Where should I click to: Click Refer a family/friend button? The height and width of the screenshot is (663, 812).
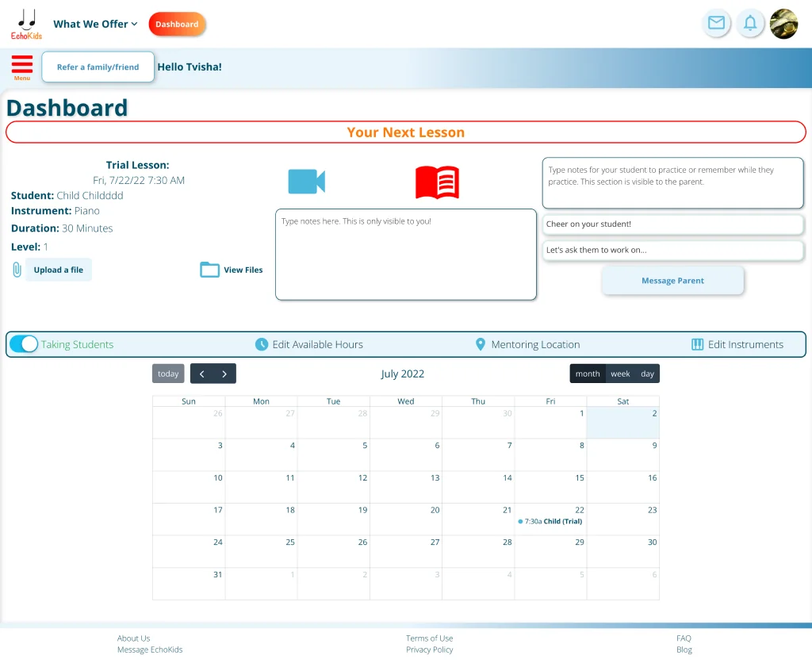coord(98,67)
